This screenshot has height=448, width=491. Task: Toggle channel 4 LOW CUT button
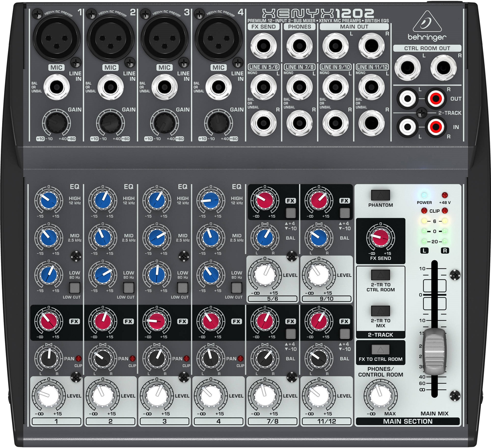(x=237, y=288)
